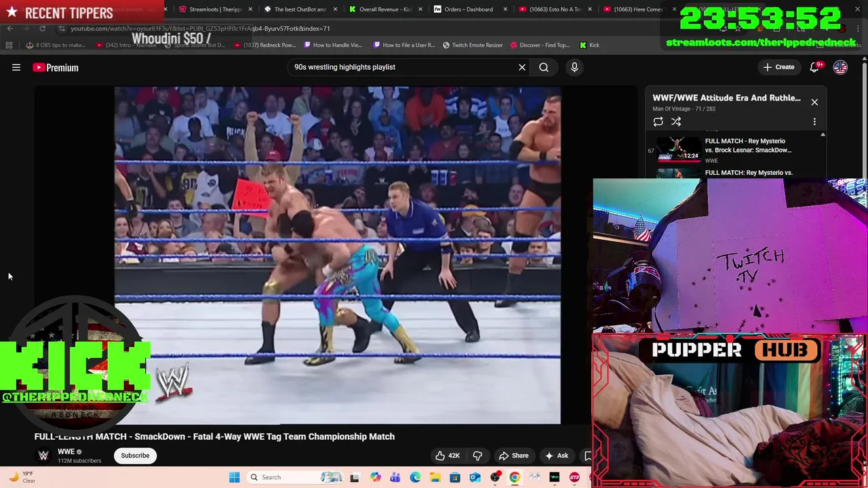Open the Man Of Vintage playlist owner link
Image resolution: width=868 pixels, height=488 pixels.
click(x=671, y=108)
